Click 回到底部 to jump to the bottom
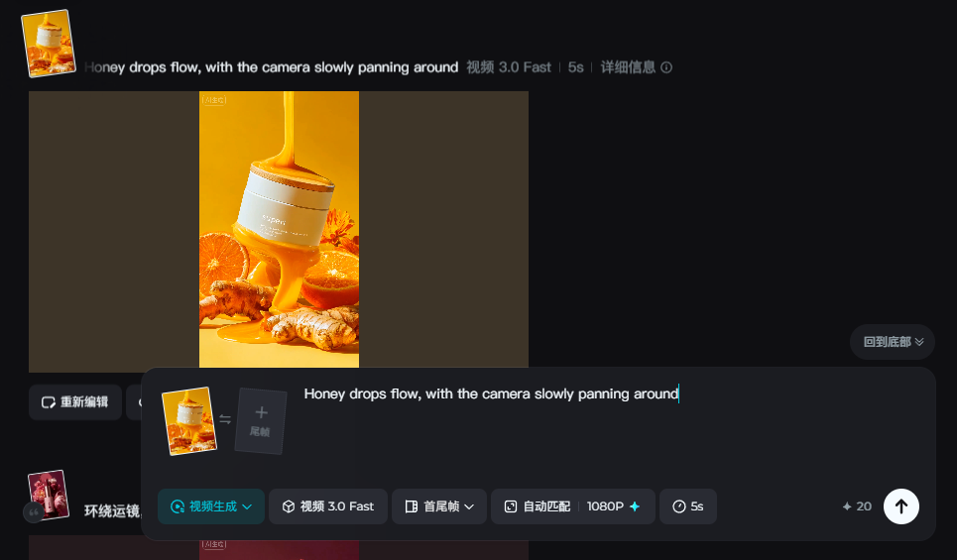This screenshot has width=957, height=560. point(893,342)
